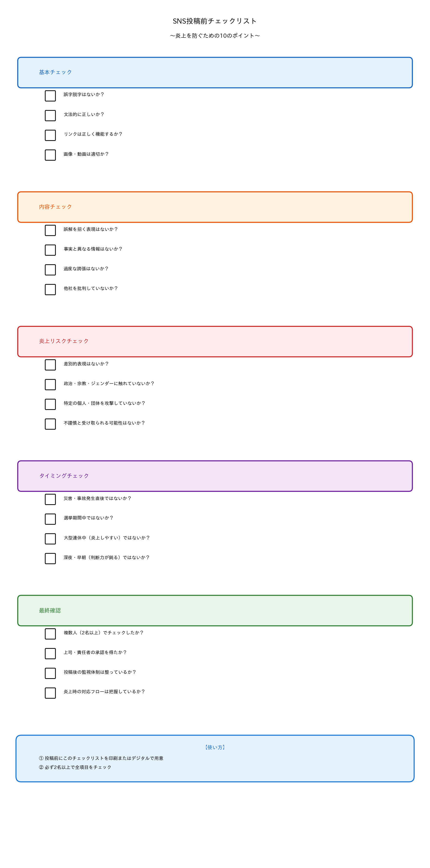This screenshot has width=430, height=868.
Task: Toggle 他社を批判していないか？ checkbox
Action: [50, 289]
